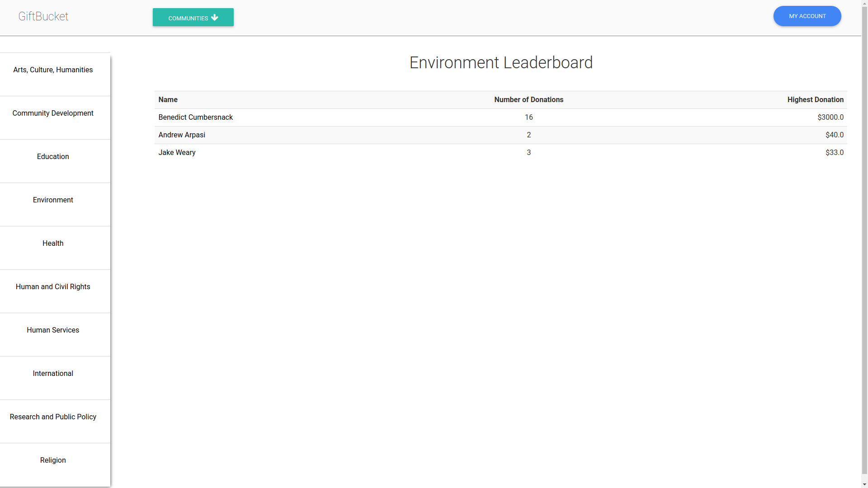Open My Account
The image size is (868, 488).
click(x=807, y=16)
